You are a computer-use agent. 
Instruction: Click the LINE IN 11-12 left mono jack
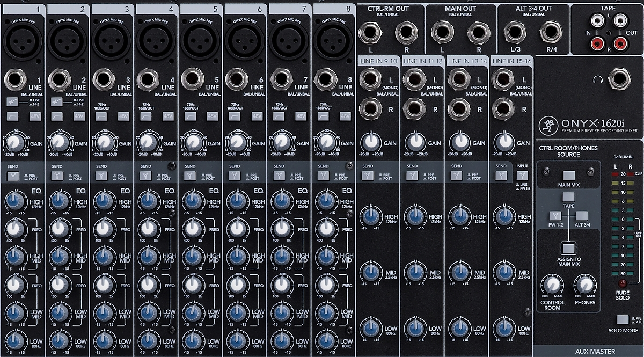pyautogui.click(x=414, y=81)
